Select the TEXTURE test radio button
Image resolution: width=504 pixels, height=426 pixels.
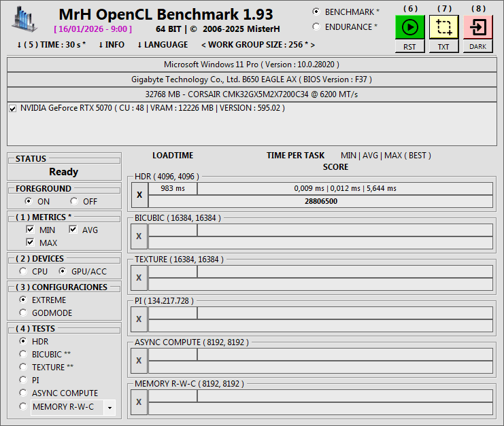23,367
